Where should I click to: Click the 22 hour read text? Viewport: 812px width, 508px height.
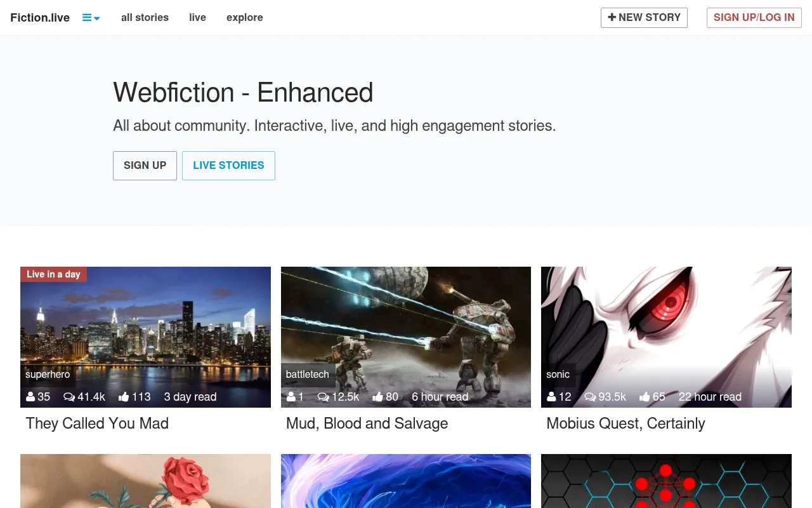coord(710,397)
